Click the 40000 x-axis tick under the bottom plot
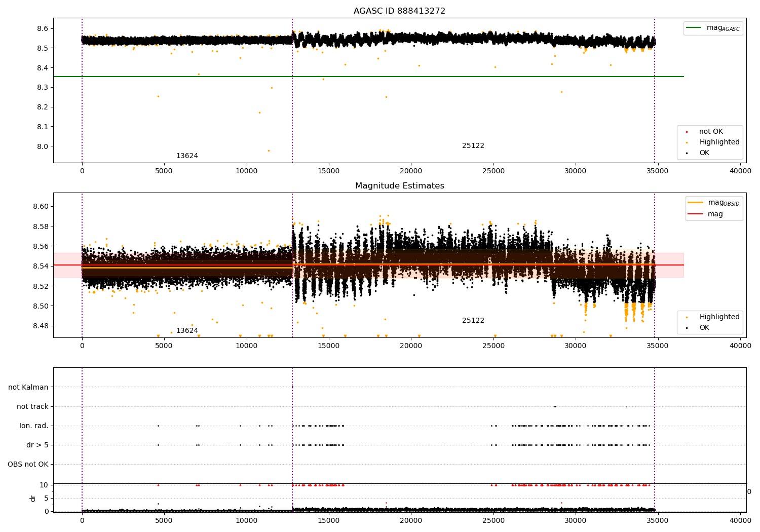Screen dimensions: 760x532 point(740,521)
